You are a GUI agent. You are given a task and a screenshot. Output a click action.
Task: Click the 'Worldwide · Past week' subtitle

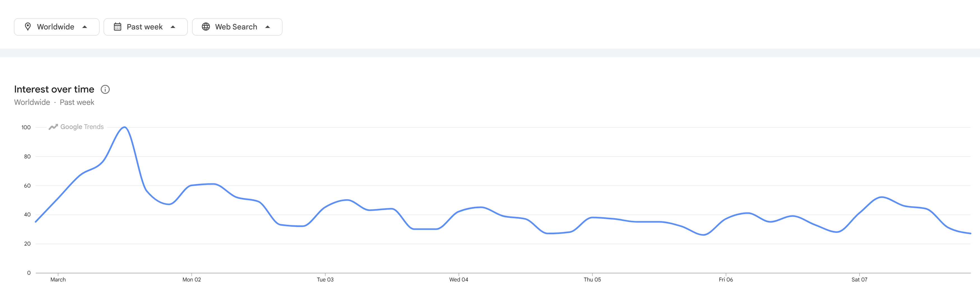pyautogui.click(x=54, y=102)
